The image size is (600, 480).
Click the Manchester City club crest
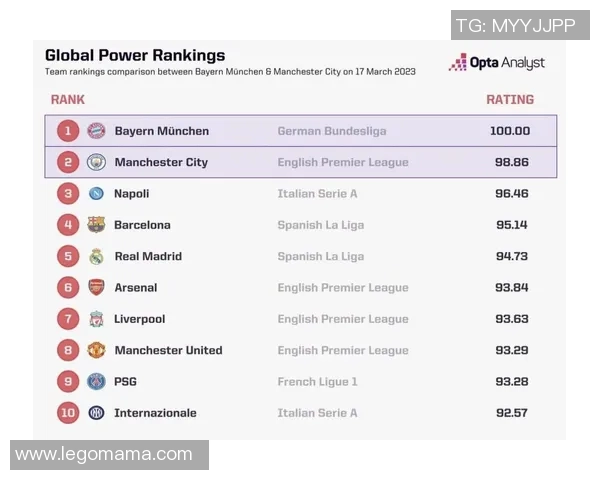pos(96,162)
